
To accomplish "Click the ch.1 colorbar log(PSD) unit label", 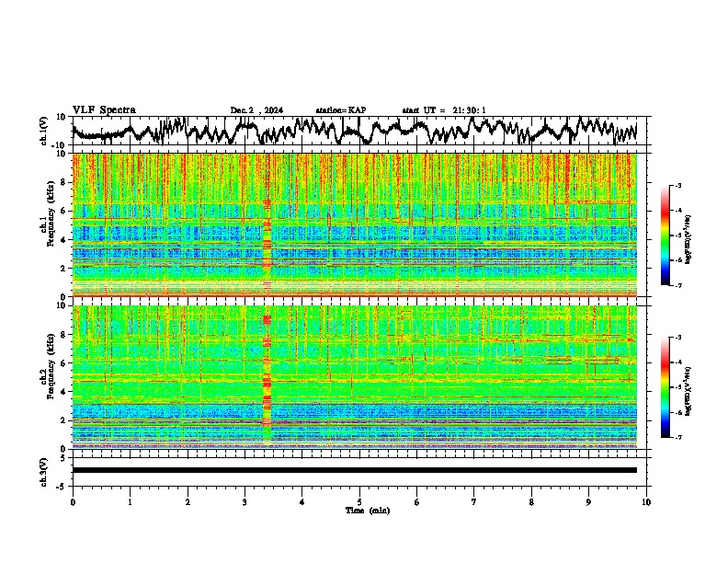I will click(688, 240).
